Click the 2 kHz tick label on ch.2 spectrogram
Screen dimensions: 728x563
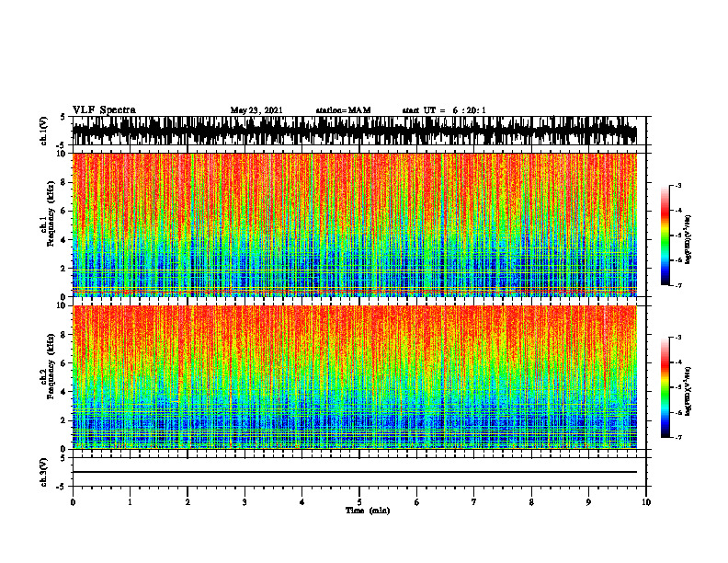pos(63,420)
